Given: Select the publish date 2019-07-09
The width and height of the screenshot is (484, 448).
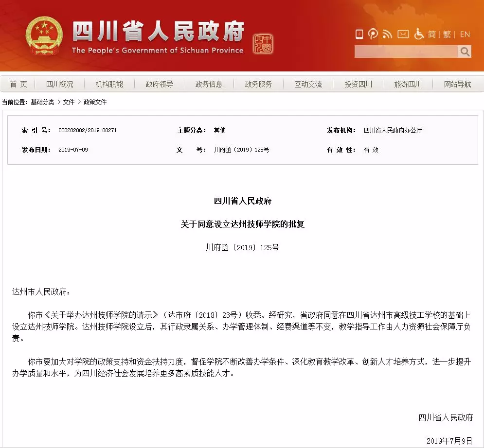Looking at the screenshot, I should (x=73, y=150).
